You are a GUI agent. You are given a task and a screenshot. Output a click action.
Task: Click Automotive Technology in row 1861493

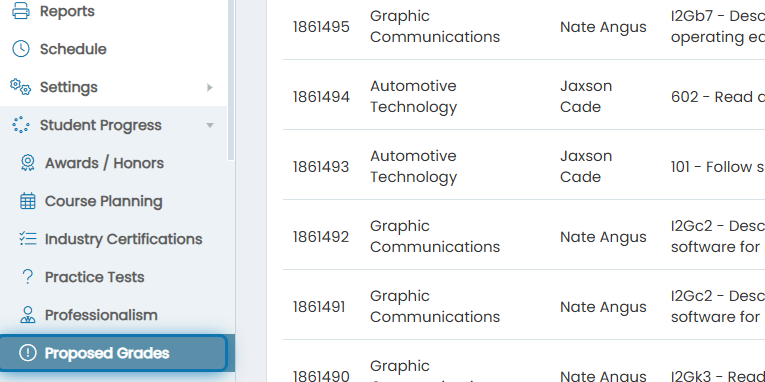[413, 166]
